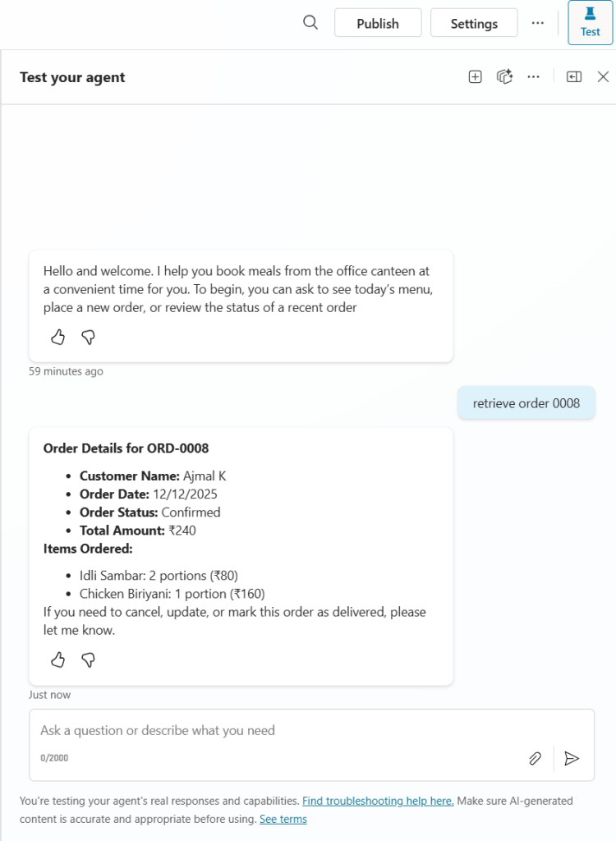Like the Order Details response
Screen dimensions: 616x841
(57, 660)
